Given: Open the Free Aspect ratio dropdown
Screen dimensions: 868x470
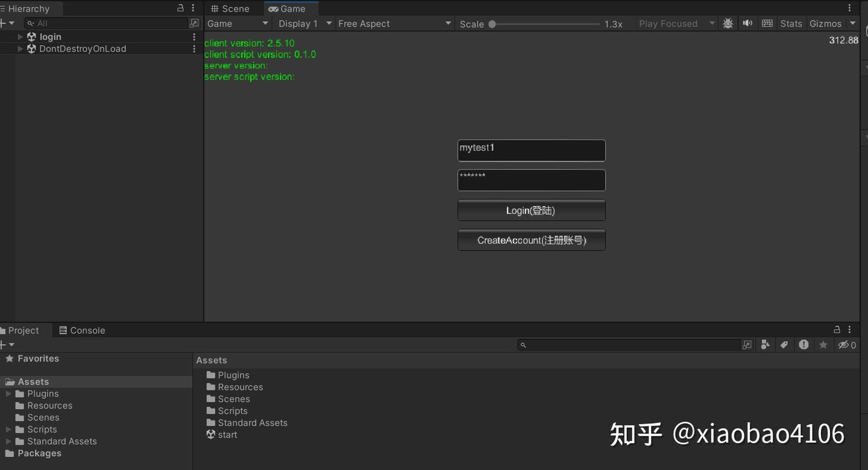Looking at the screenshot, I should pos(394,23).
